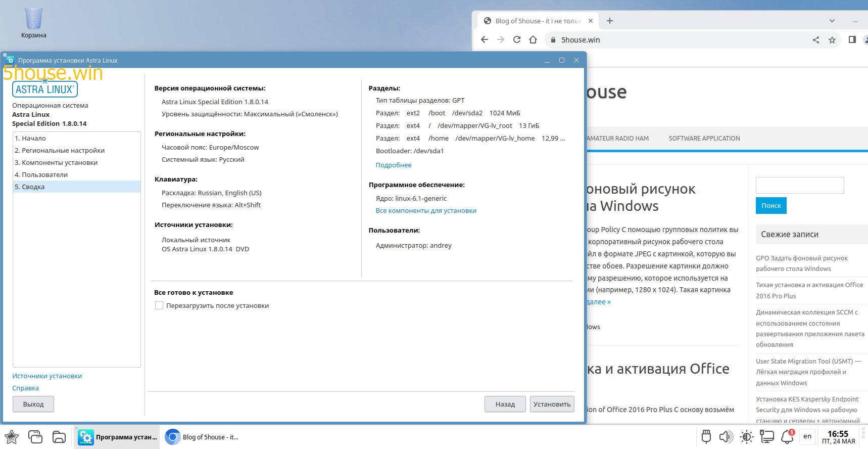Bookmark page with the star icon
The image size is (868, 449).
pos(832,40)
